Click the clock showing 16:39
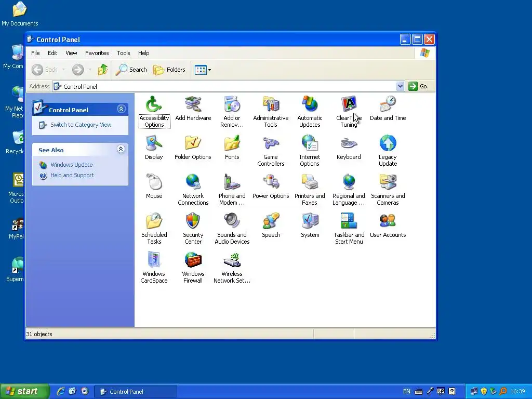The image size is (532, 399). click(x=517, y=392)
